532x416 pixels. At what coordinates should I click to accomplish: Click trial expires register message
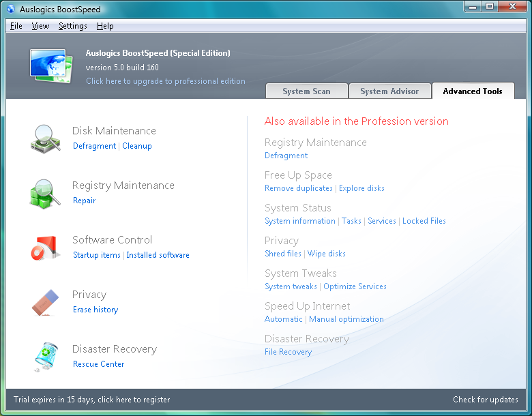click(x=92, y=400)
